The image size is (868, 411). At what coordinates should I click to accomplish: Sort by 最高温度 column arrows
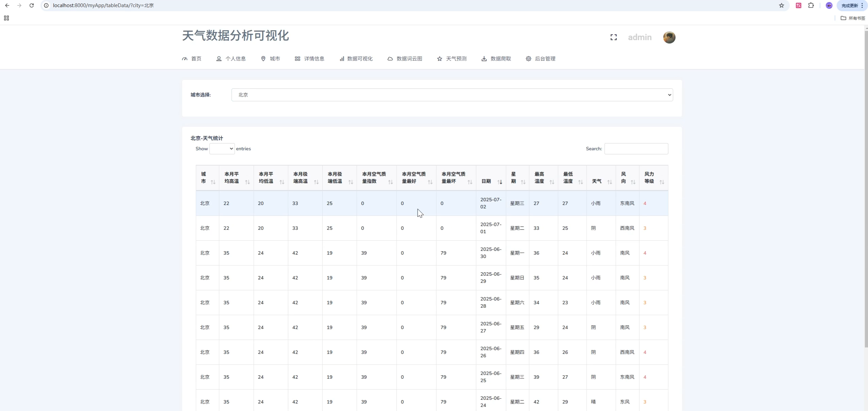coord(552,182)
